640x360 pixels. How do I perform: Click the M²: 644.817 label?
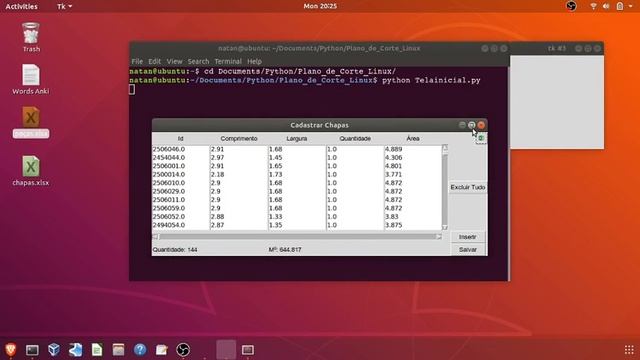(x=285, y=249)
